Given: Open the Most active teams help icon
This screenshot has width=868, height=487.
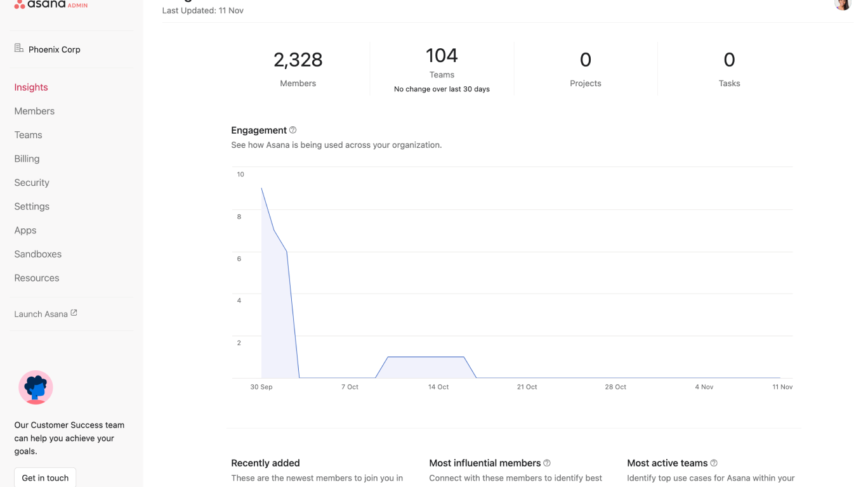Looking at the screenshot, I should click(x=714, y=463).
